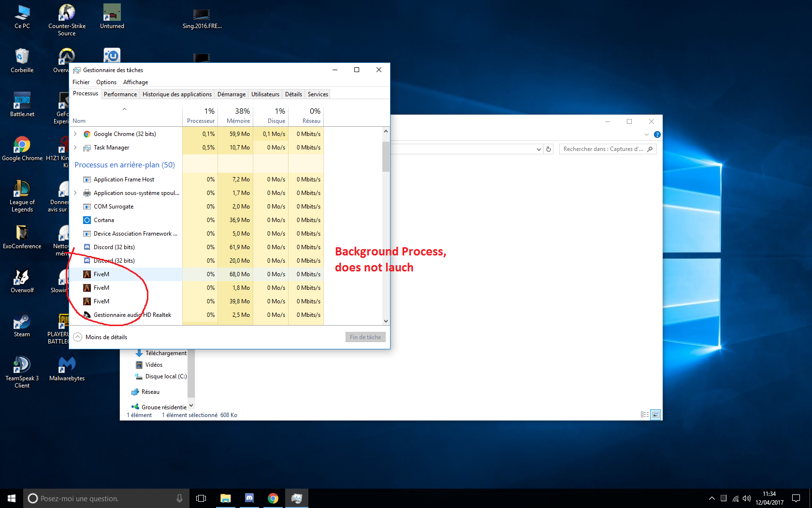Open Discord from the taskbar
Screen dimensions: 812x508
[249, 498]
